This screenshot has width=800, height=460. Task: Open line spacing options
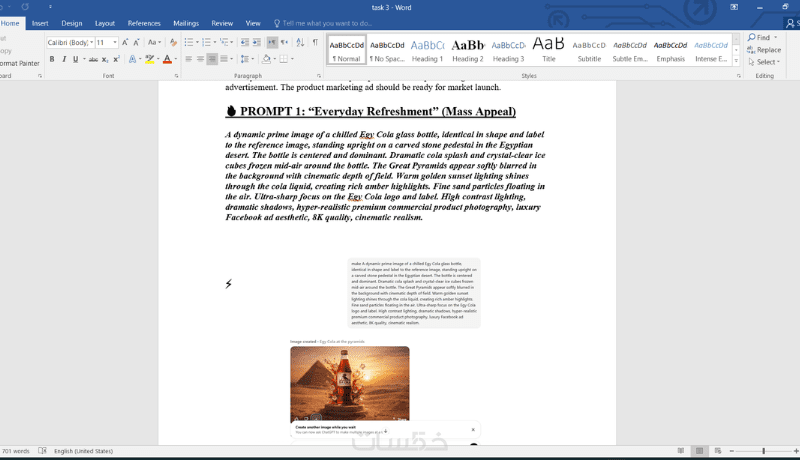tap(245, 59)
